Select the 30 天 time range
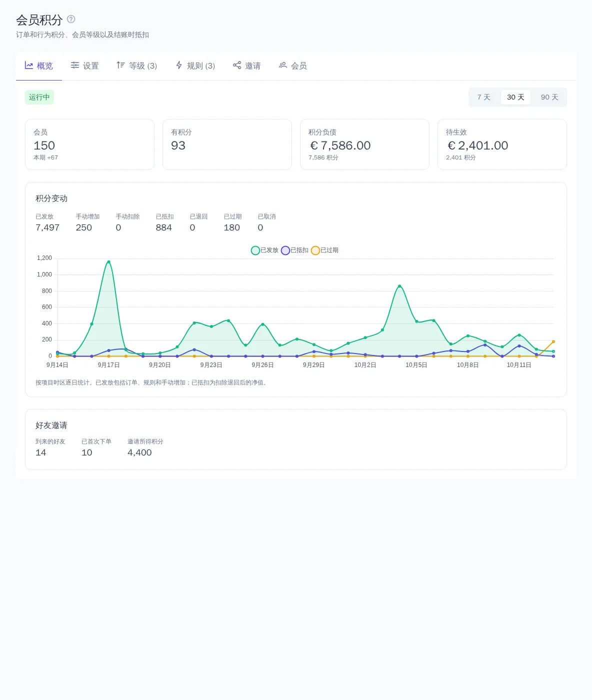The height and width of the screenshot is (700, 592). (515, 97)
